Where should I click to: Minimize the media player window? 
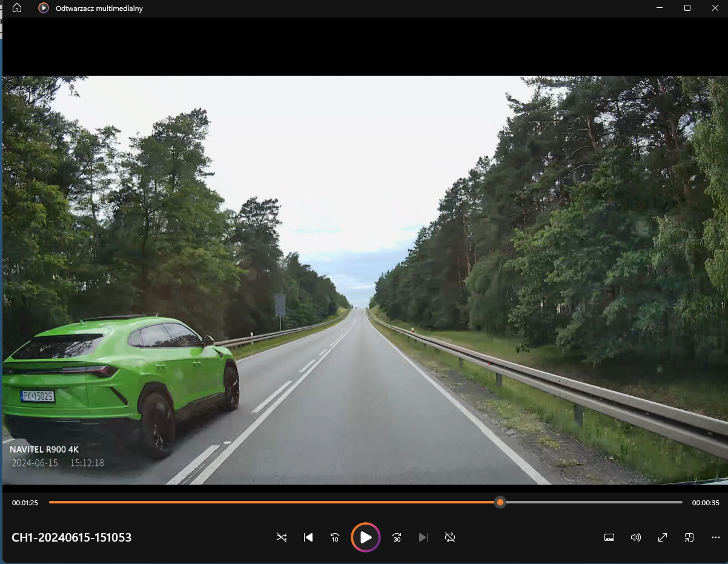click(660, 8)
